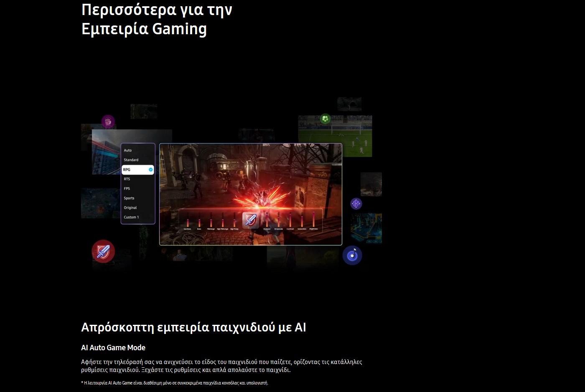
Task: Click the red sword-and-shield RPG icon
Action: pyautogui.click(x=103, y=251)
